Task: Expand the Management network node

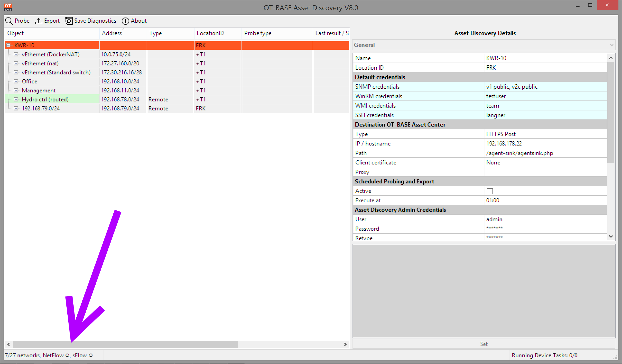Action: (x=16, y=90)
